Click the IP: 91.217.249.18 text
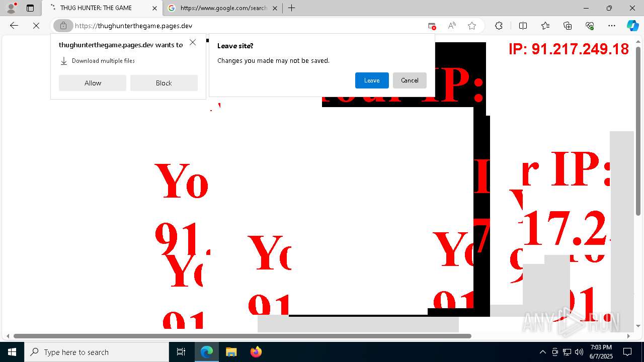 tap(569, 49)
